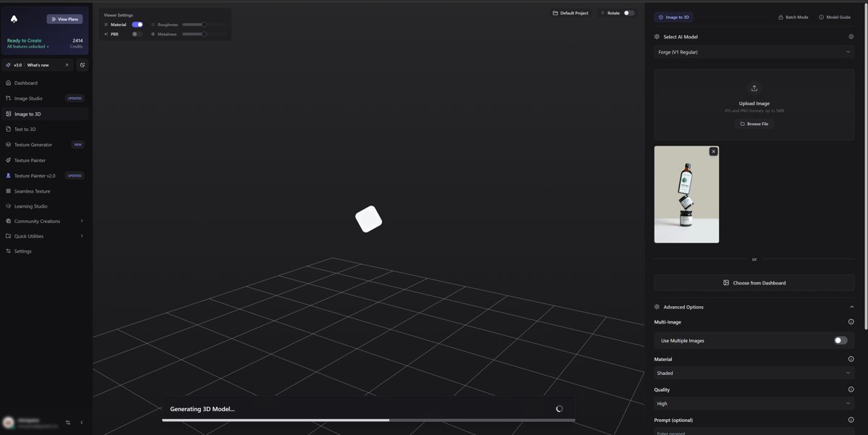Image resolution: width=868 pixels, height=435 pixels.
Task: Click info icon next to Prompt (optional)
Action: click(x=851, y=420)
